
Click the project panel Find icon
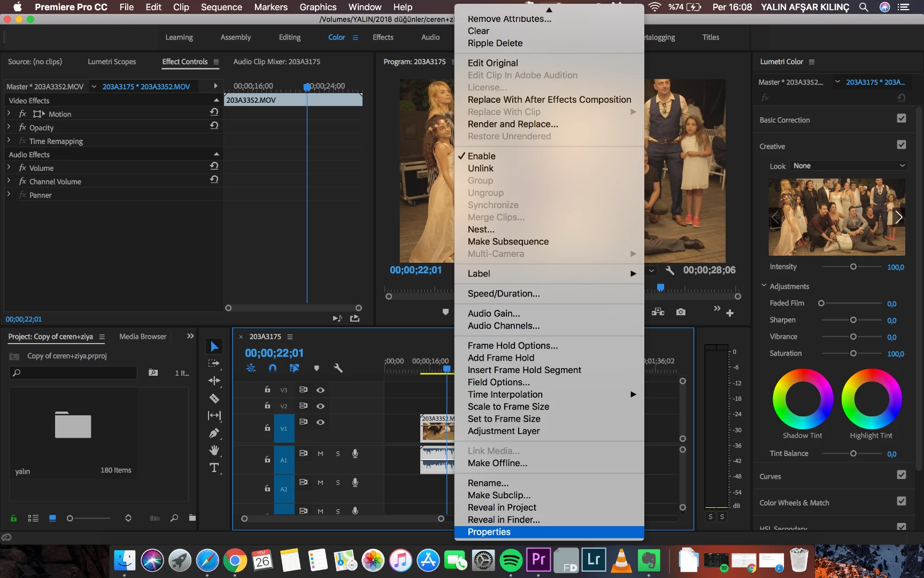(174, 518)
